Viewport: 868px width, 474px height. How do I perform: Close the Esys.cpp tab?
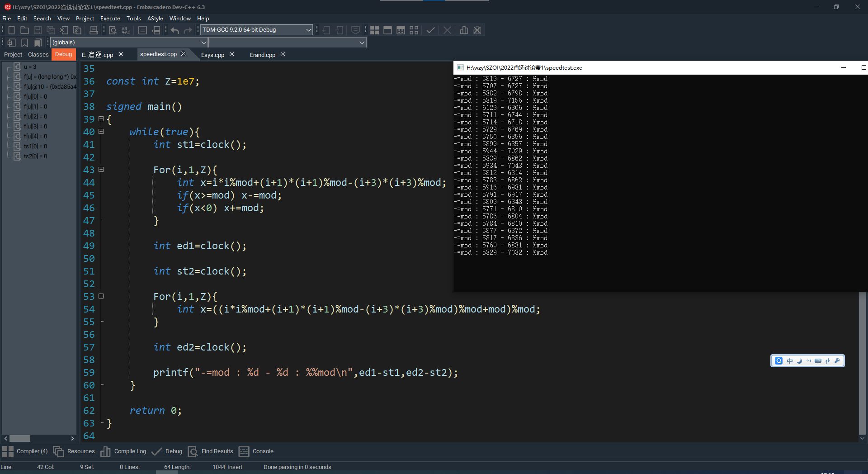click(232, 54)
